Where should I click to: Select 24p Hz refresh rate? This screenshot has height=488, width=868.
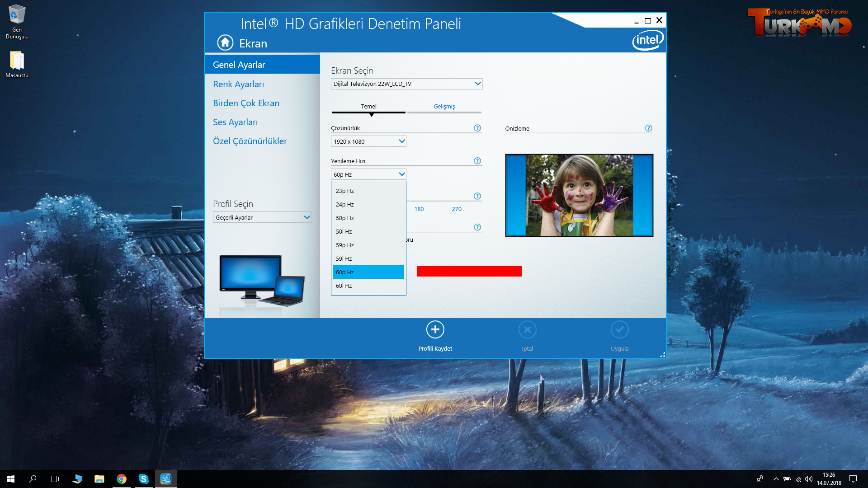click(x=368, y=204)
